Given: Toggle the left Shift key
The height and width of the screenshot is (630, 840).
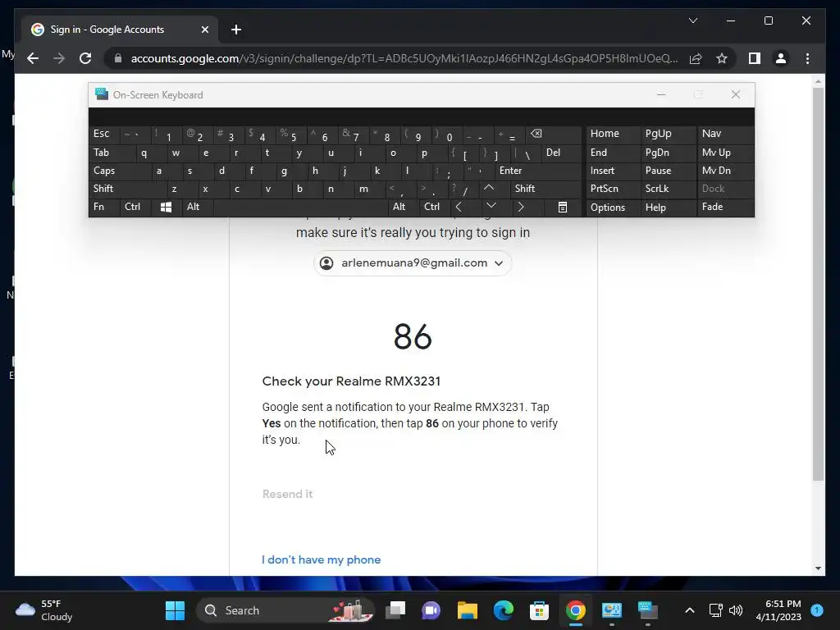Looking at the screenshot, I should point(127,189).
